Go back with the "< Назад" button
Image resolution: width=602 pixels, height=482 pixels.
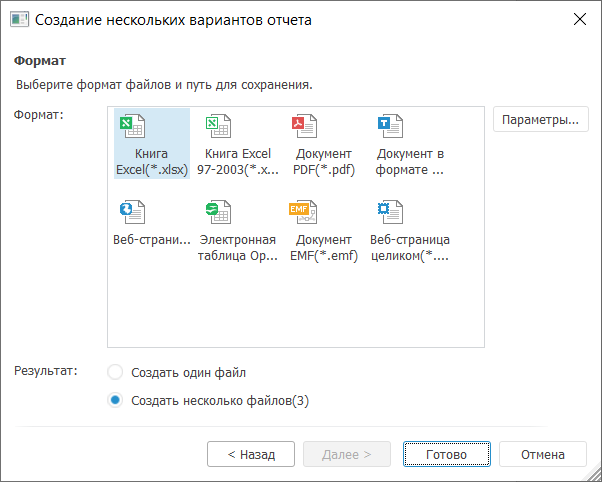251,454
